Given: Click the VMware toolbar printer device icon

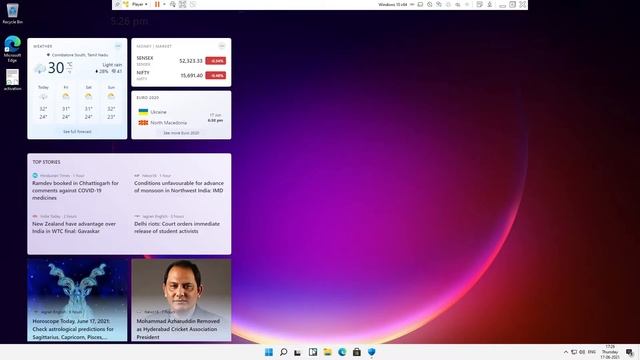Looking at the screenshot, I should point(458,4).
